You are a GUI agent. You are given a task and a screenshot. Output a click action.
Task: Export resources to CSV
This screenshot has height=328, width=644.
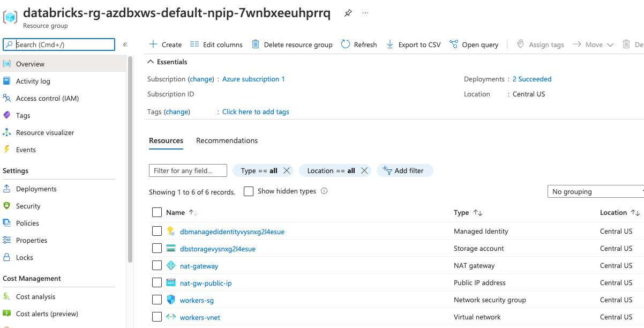pyautogui.click(x=413, y=44)
